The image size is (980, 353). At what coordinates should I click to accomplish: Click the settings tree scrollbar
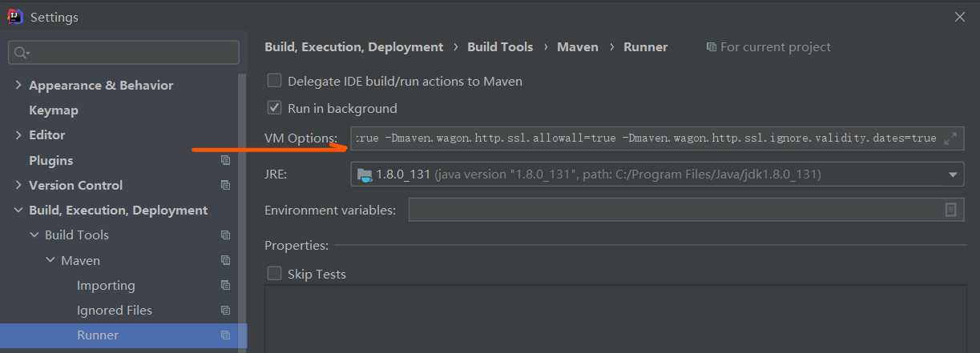click(242, 198)
